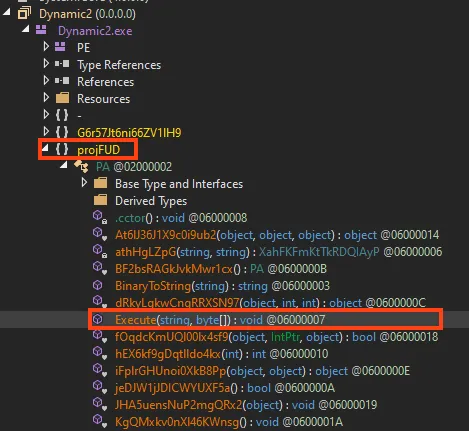Click the Resources folder icon
The height and width of the screenshot is (431, 469).
pyautogui.click(x=62, y=98)
